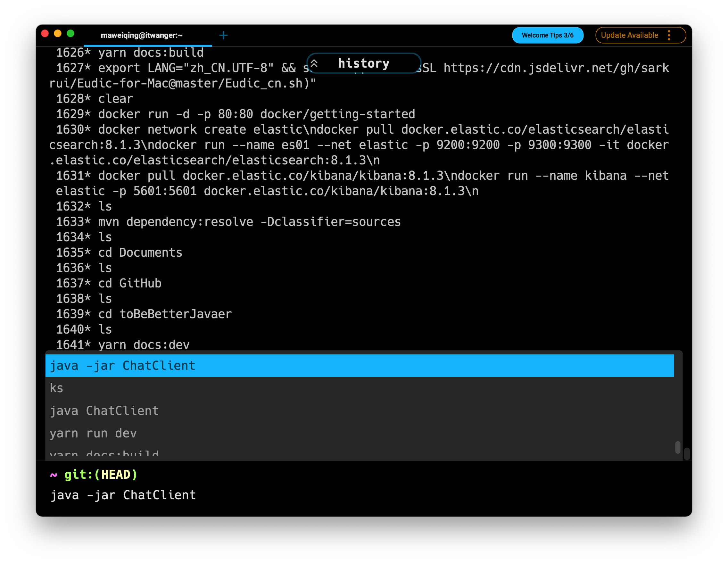Close the window with the red button
728x564 pixels.
[x=45, y=34]
